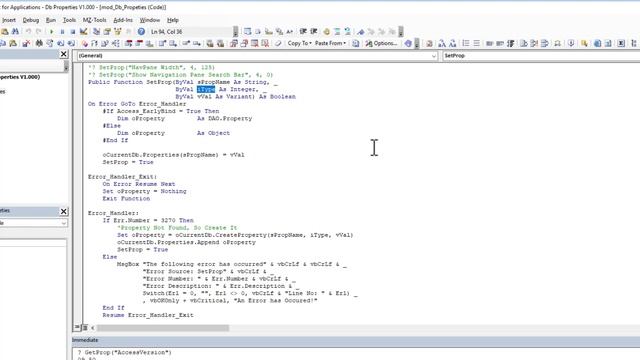Click the Comment Block icon
The image size is (640, 360).
(337, 31)
